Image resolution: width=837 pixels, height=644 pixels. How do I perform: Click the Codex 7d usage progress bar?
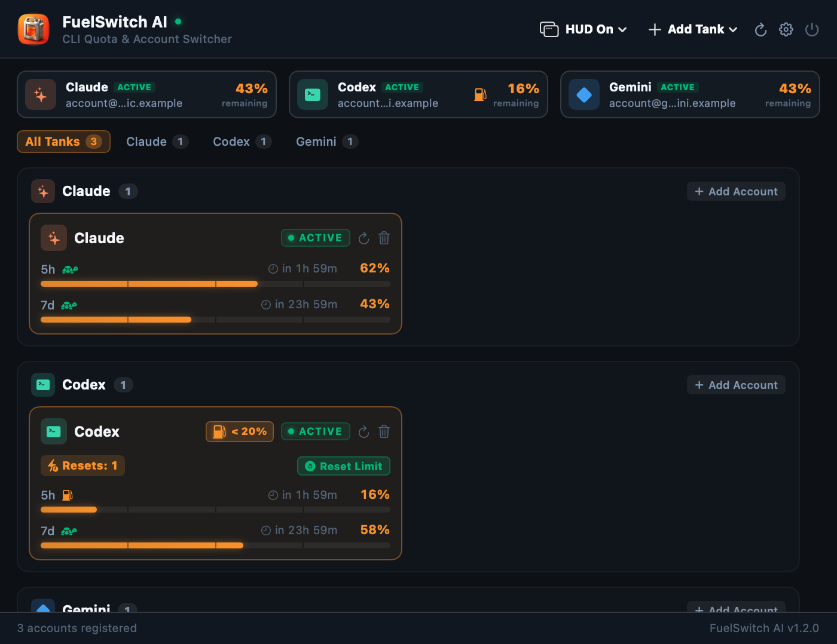pos(215,545)
